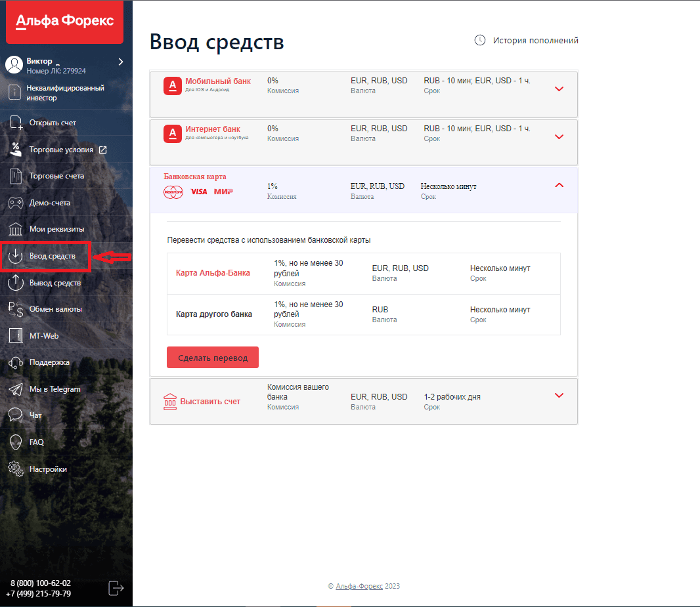The height and width of the screenshot is (607, 700).
Task: Click the Неквалифицированный инвестор status icon
Action: [14, 93]
